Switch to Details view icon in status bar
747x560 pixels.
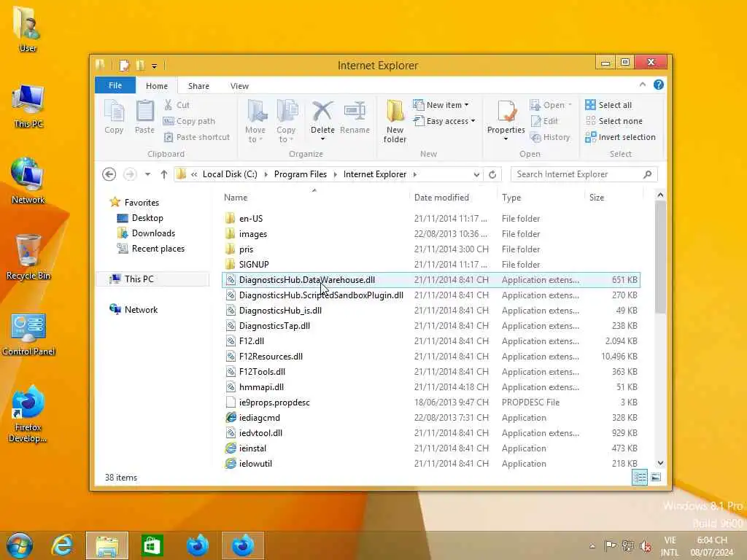coord(639,477)
